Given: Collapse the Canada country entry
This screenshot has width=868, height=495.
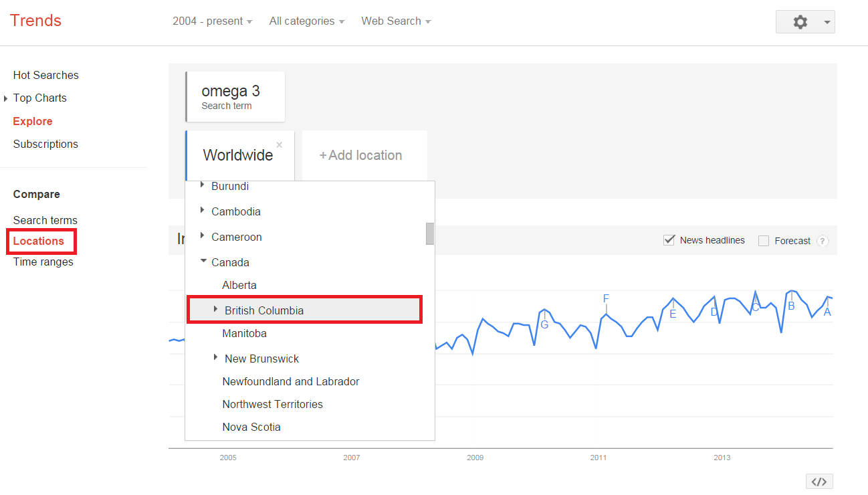Looking at the screenshot, I should (x=203, y=262).
